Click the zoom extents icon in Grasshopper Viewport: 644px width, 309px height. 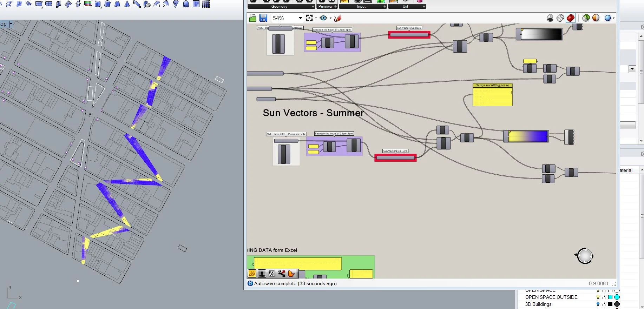309,18
